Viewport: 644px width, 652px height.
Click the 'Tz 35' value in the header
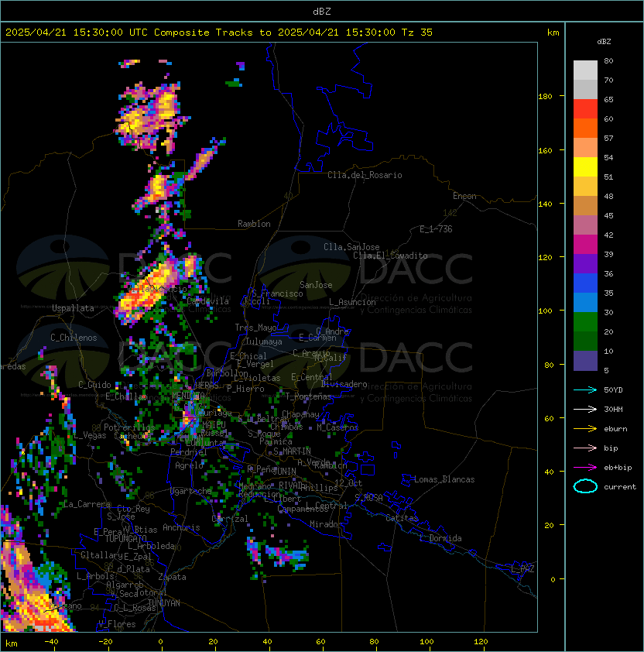(x=417, y=33)
